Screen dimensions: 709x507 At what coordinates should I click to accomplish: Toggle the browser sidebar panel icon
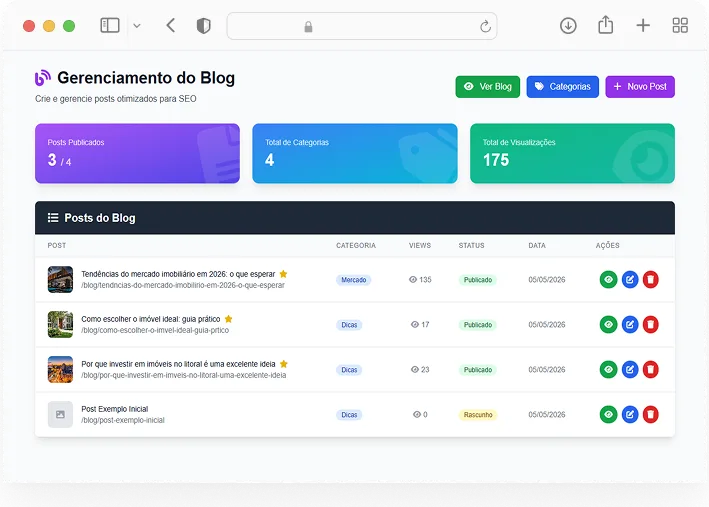coord(109,25)
